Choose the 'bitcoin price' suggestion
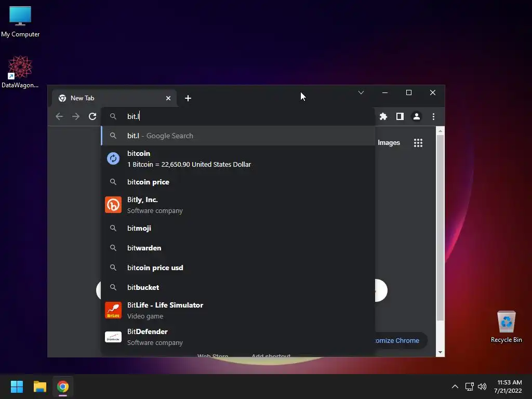Screen dimensions: 532x399 click(x=238, y=182)
